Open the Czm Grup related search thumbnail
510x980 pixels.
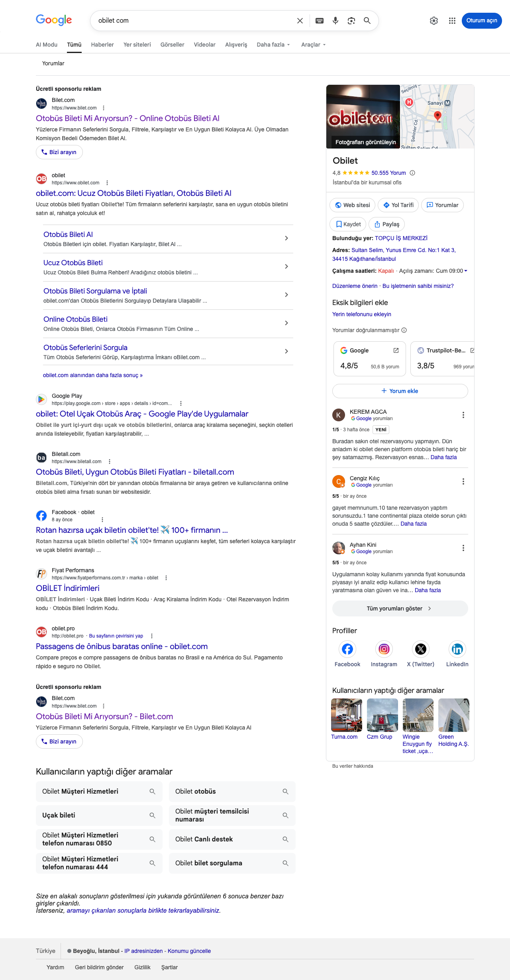tap(382, 715)
